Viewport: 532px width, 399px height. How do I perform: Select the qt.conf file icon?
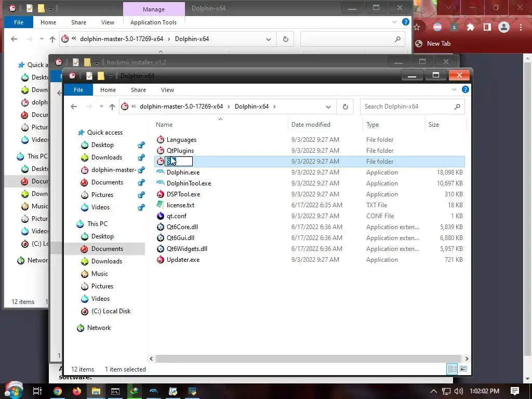[x=161, y=216]
